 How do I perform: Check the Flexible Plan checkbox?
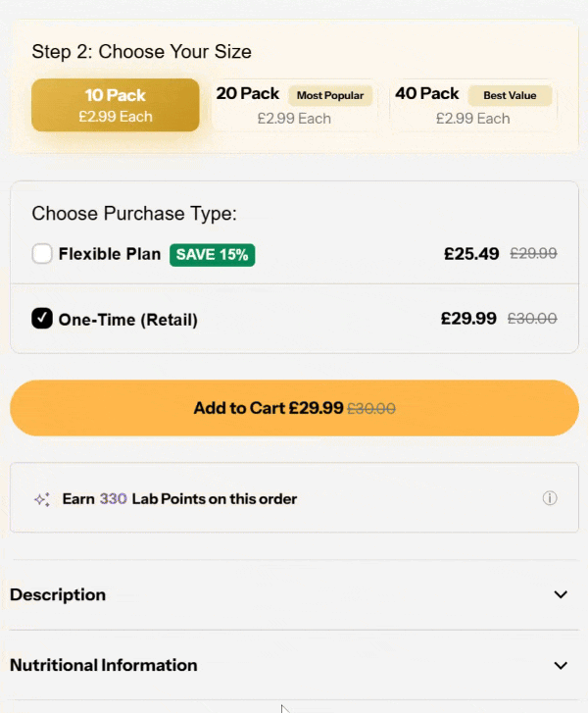pyautogui.click(x=42, y=254)
